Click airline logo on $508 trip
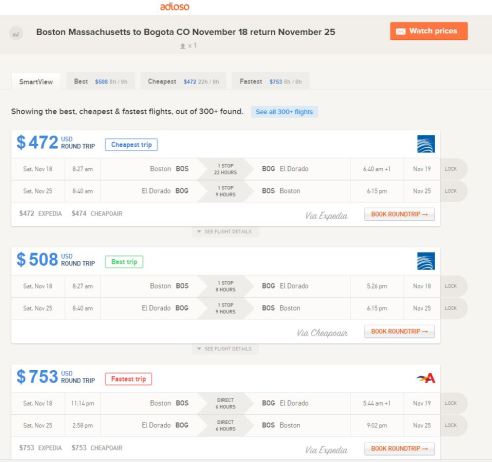The height and width of the screenshot is (462, 492). pos(426,261)
